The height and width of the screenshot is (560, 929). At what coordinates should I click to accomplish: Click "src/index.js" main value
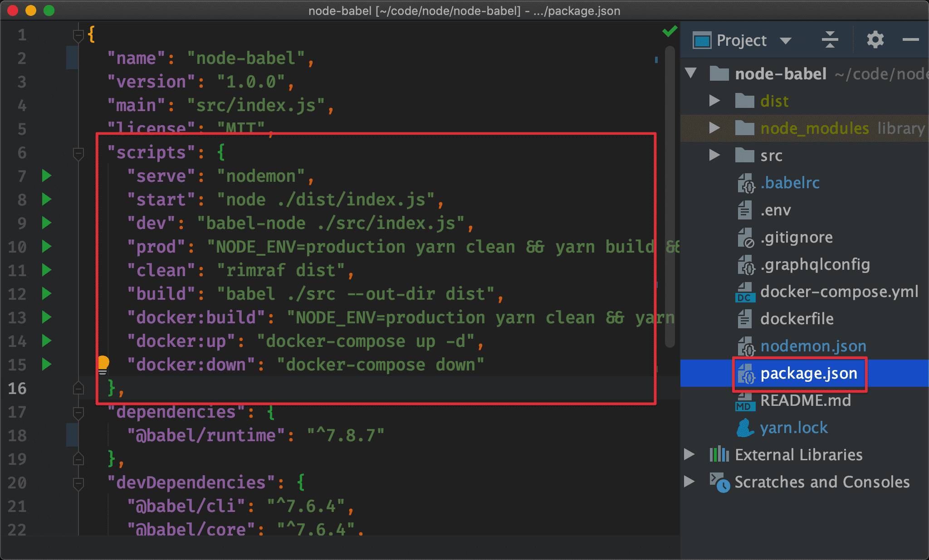point(256,105)
